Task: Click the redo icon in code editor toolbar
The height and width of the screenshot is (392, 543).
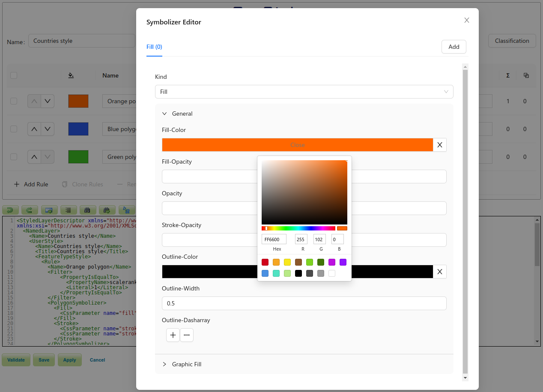Action: click(30, 210)
